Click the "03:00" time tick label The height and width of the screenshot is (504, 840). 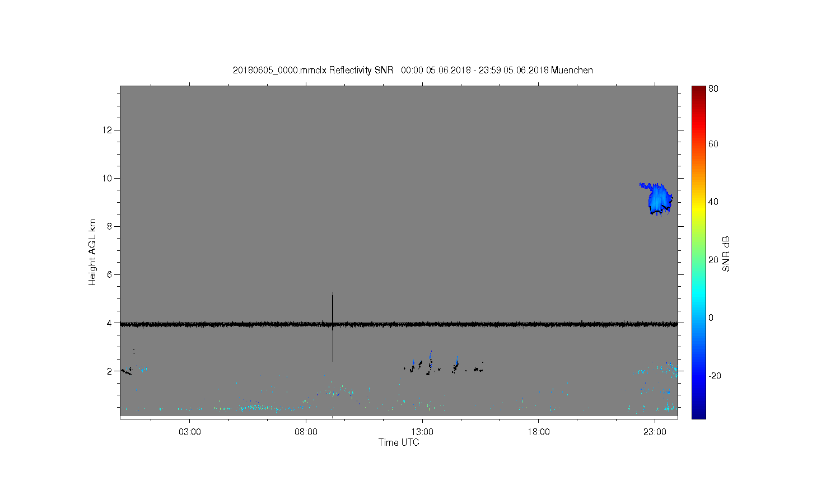[190, 432]
